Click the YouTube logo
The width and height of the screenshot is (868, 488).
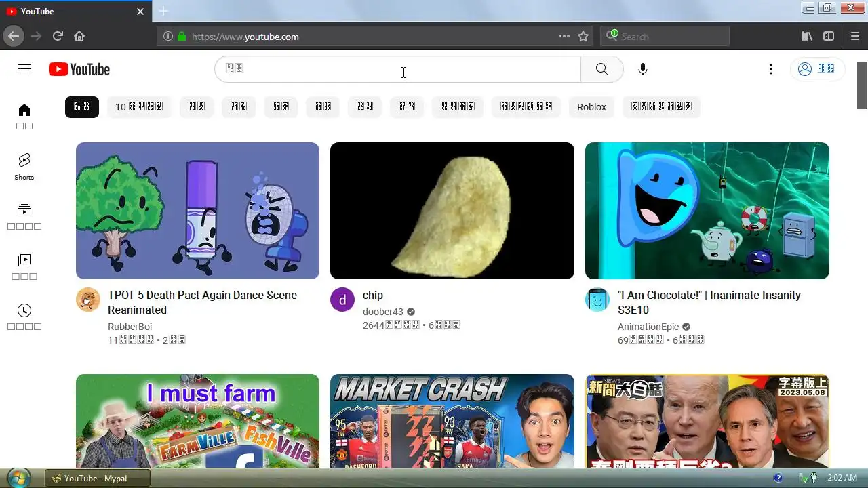coord(79,69)
